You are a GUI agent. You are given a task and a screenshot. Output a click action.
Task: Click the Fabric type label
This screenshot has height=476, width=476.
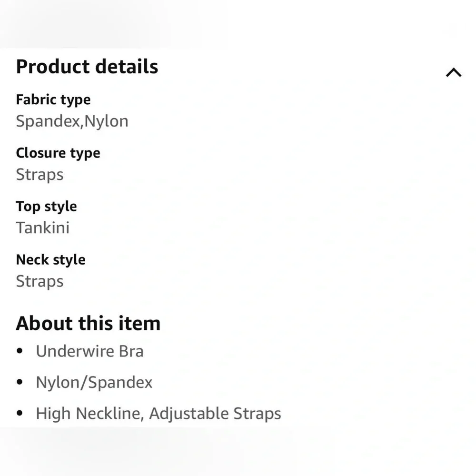point(53,99)
